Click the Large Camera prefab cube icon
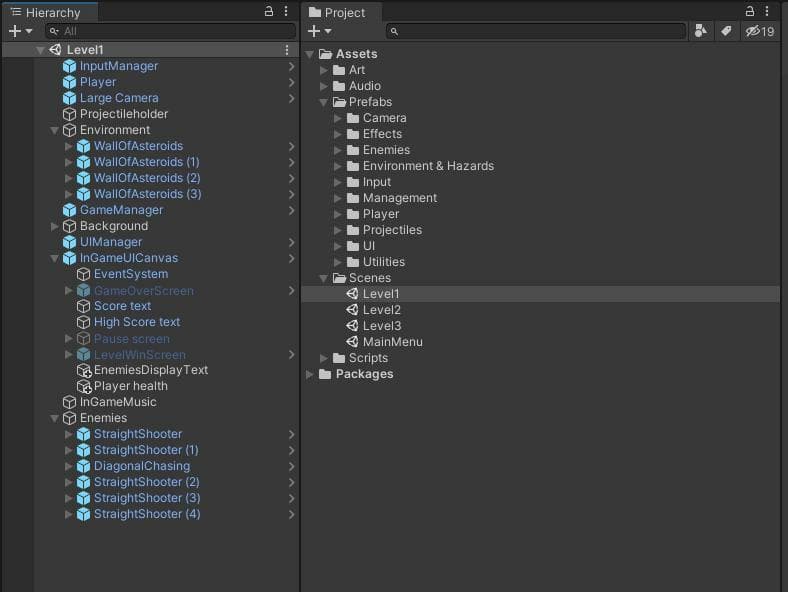 pos(69,98)
